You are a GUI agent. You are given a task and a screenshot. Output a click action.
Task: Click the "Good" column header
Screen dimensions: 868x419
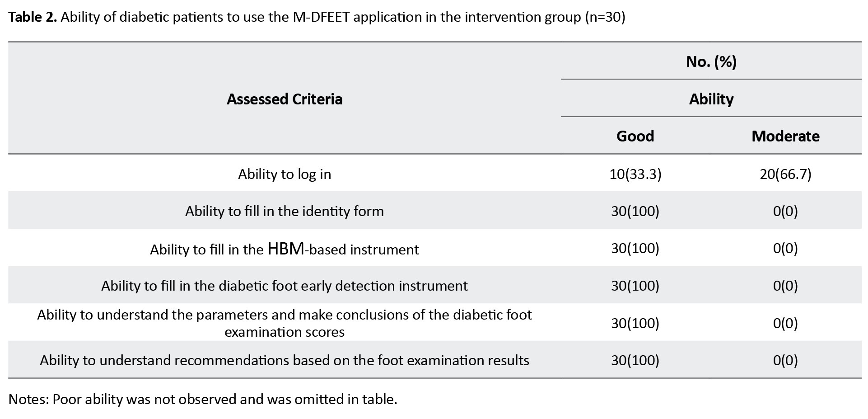[x=635, y=136]
